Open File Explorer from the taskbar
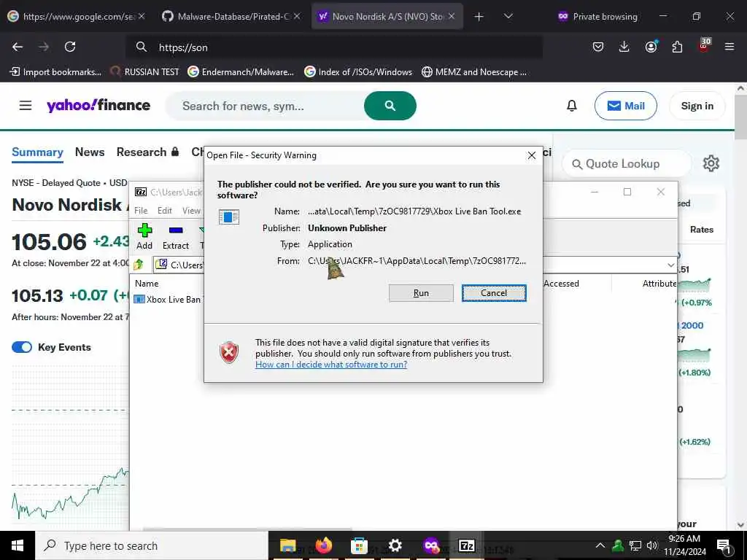Viewport: 747px width, 560px height. [x=287, y=545]
